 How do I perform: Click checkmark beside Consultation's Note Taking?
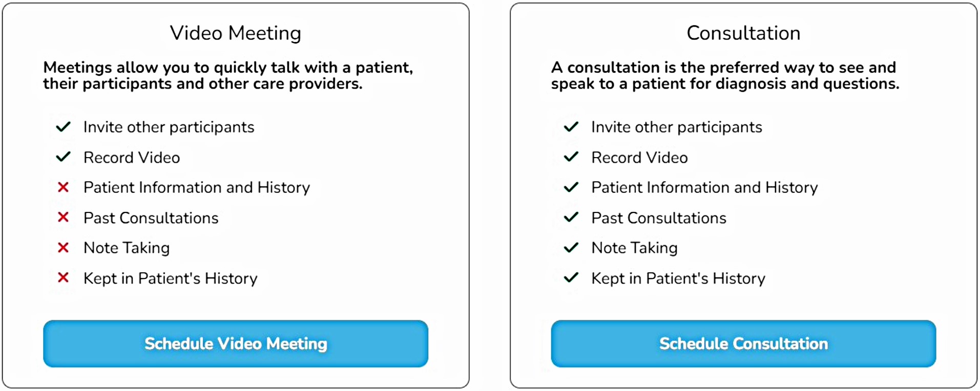coord(571,248)
